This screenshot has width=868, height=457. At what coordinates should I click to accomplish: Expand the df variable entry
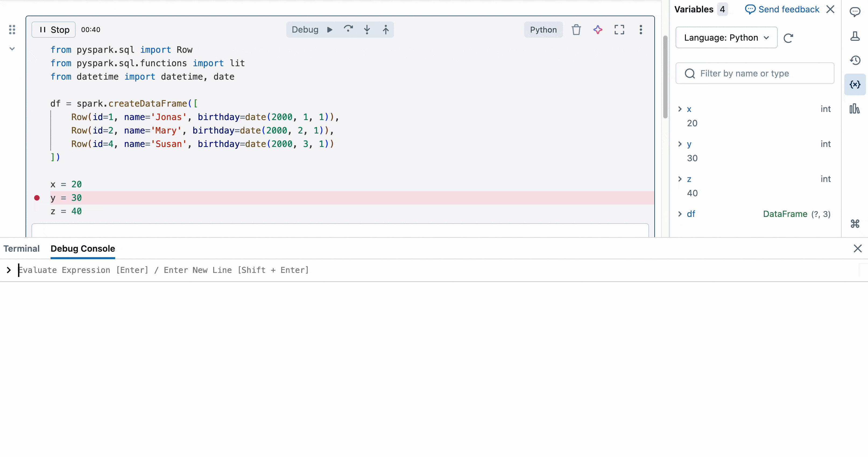click(680, 214)
